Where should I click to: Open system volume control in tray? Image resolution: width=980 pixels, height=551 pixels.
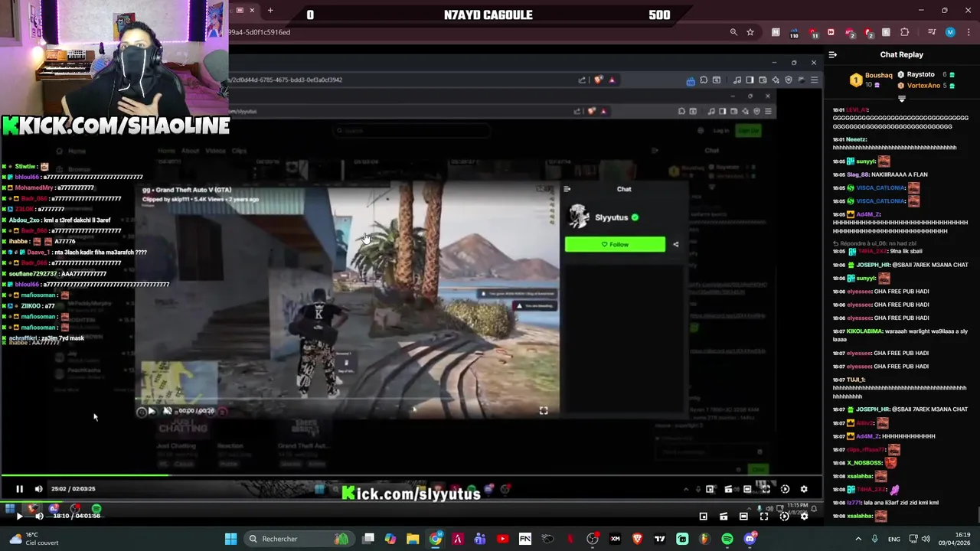pos(926,539)
